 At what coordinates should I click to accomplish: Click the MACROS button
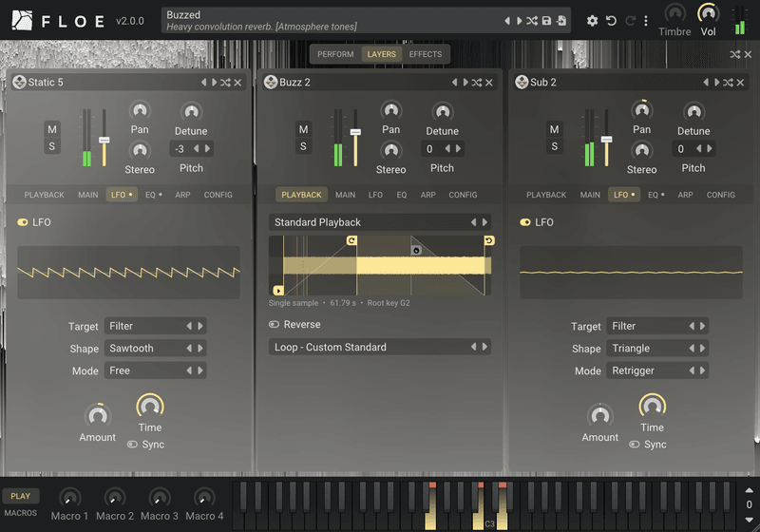pyautogui.click(x=20, y=513)
